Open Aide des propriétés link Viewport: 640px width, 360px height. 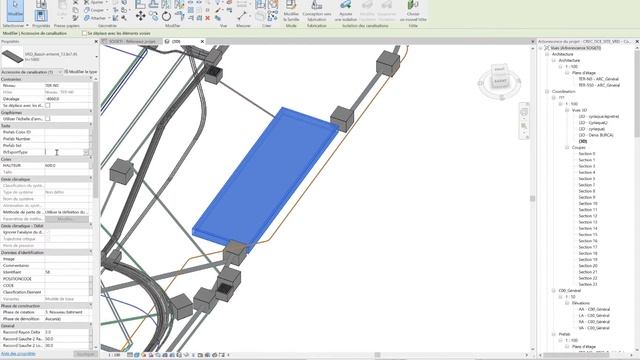pos(18,354)
